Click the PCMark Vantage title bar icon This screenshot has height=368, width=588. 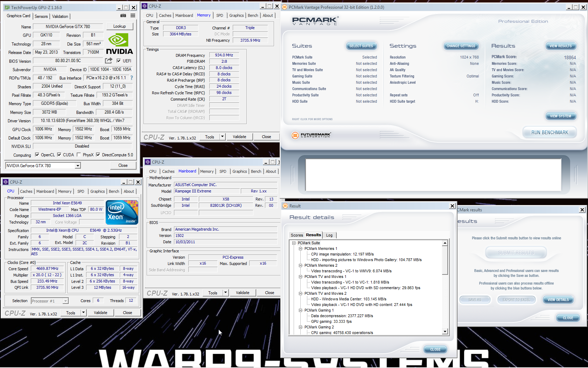point(285,7)
